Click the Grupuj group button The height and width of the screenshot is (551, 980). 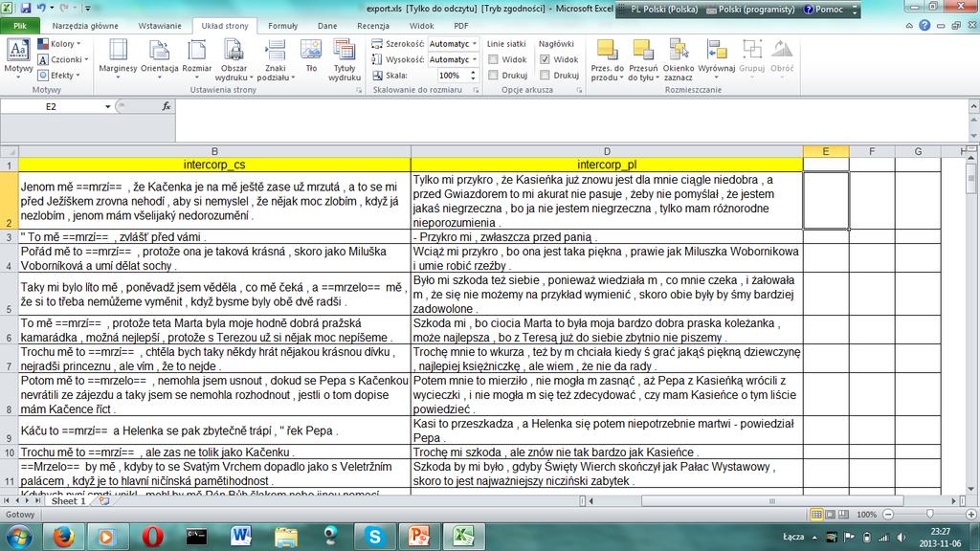pyautogui.click(x=752, y=59)
